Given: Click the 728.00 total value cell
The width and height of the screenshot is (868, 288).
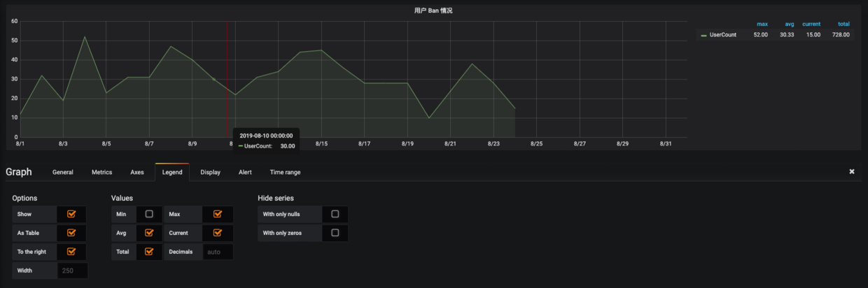Looking at the screenshot, I should coord(841,35).
